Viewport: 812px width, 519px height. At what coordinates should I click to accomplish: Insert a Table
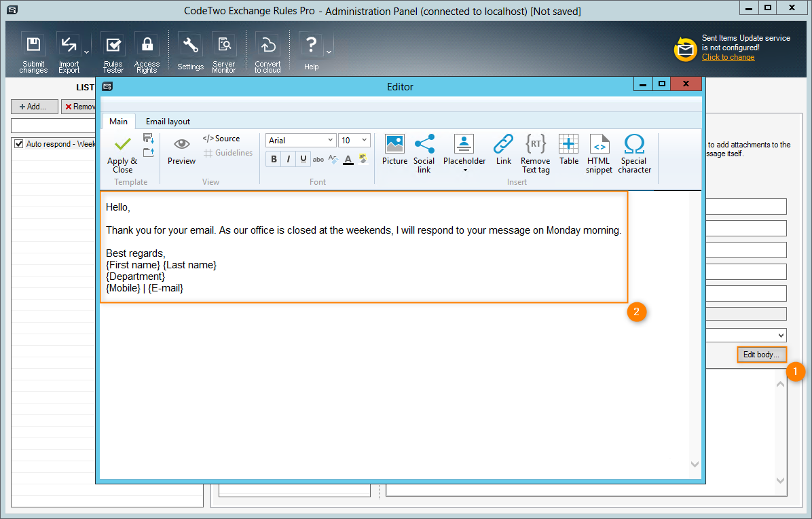point(569,149)
